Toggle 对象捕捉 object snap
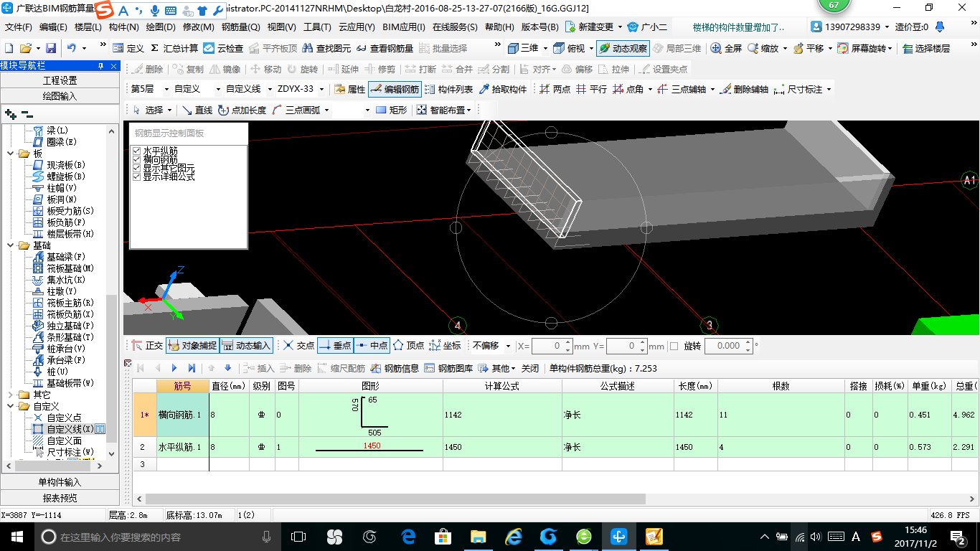This screenshot has height=551, width=980. [x=192, y=346]
